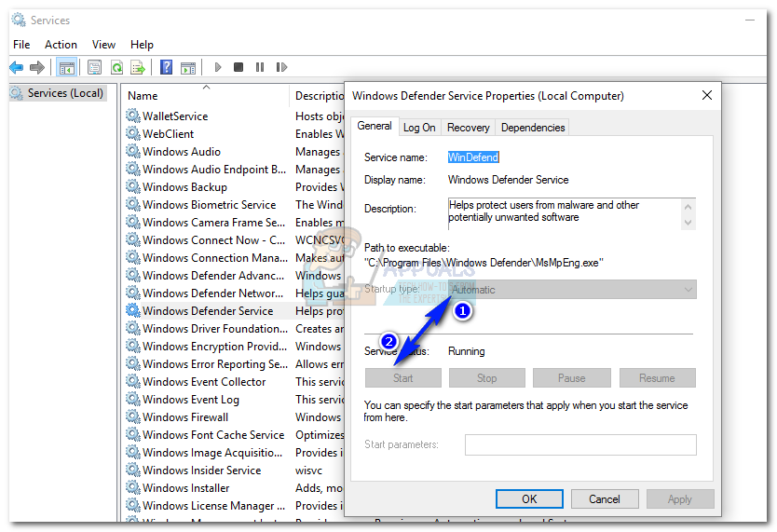Click the Stop Service square icon
This screenshot has width=777, height=532.
point(239,67)
